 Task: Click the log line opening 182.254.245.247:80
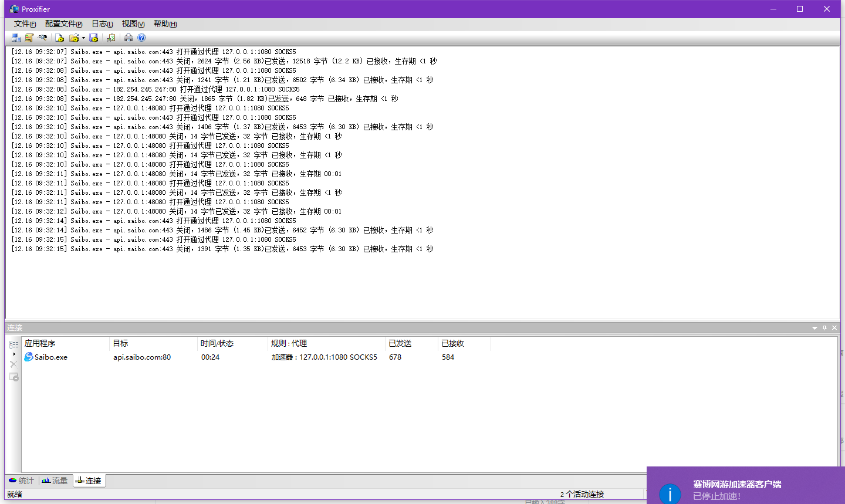(156, 89)
